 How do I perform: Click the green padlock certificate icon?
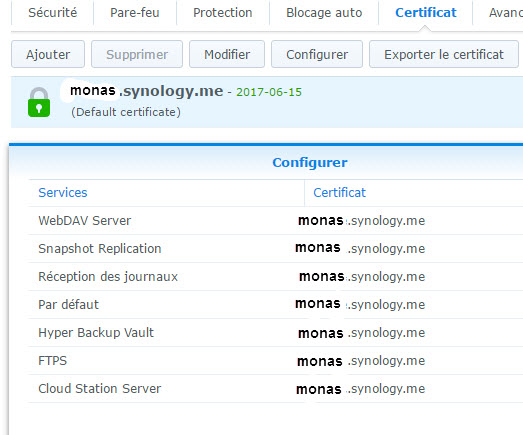coord(39,102)
